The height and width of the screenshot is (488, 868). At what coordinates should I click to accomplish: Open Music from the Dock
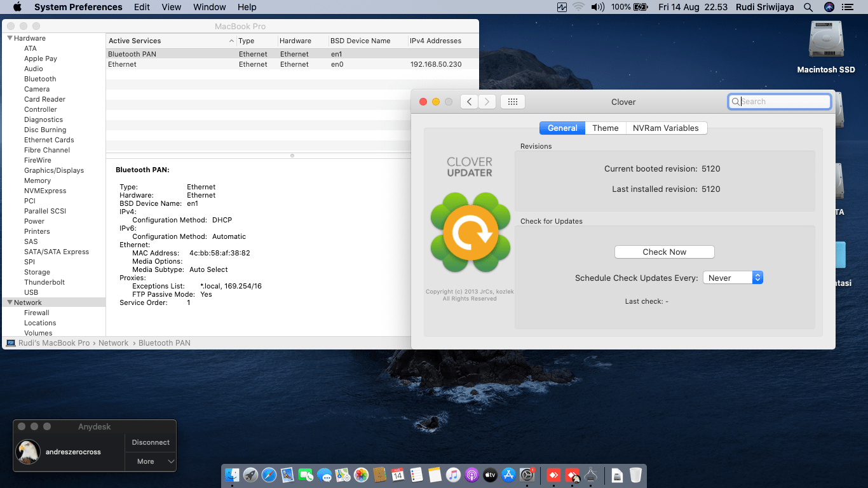(x=453, y=475)
